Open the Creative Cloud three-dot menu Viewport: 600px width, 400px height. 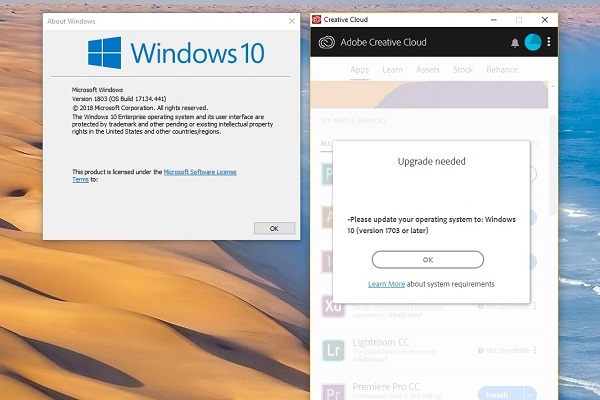click(549, 42)
